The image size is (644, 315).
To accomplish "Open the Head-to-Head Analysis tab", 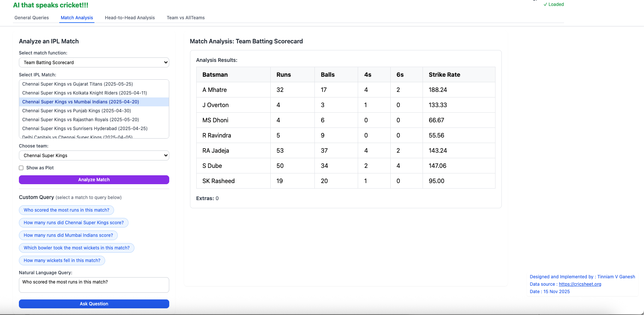I will (130, 18).
